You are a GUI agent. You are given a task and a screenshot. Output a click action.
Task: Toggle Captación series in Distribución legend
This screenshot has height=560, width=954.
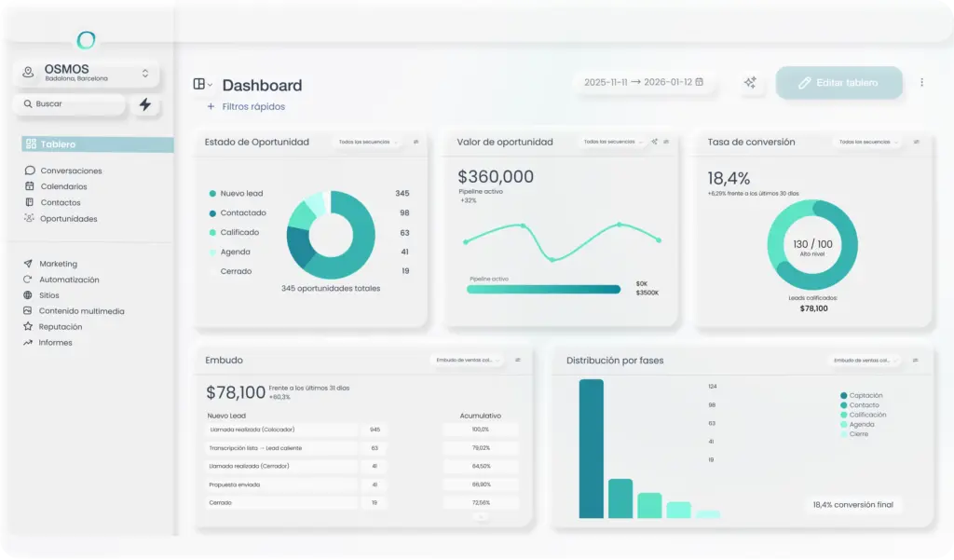865,396
